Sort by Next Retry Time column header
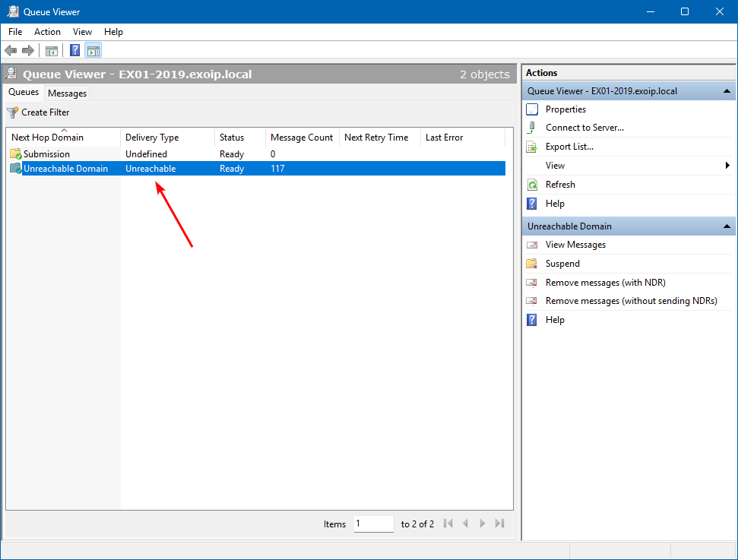The height and width of the screenshot is (560, 738). (x=380, y=138)
